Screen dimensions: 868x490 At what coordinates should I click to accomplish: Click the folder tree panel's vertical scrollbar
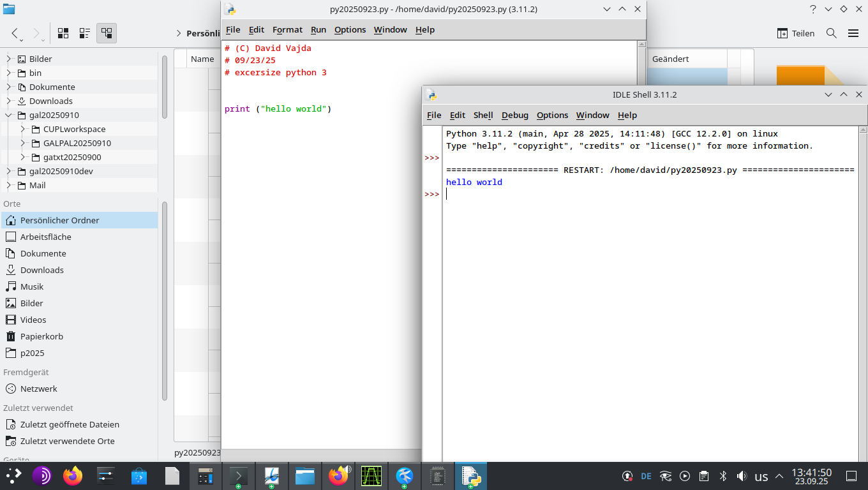pyautogui.click(x=165, y=86)
